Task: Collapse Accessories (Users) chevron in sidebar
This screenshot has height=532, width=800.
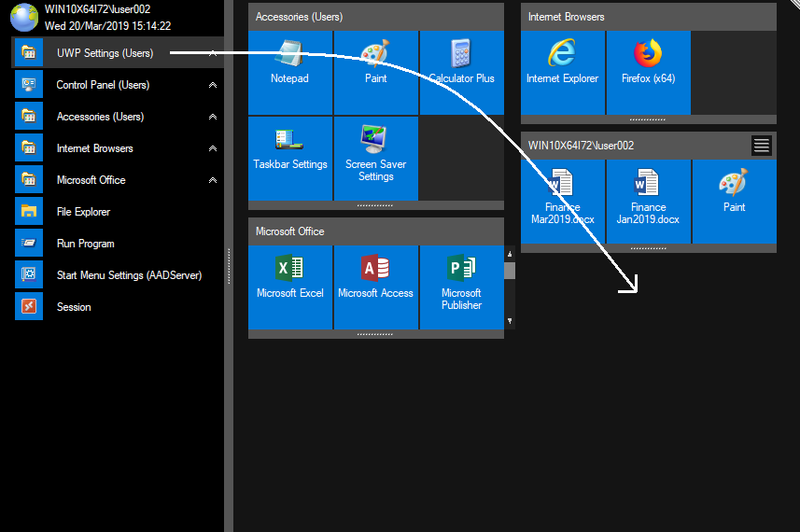Action: click(213, 117)
